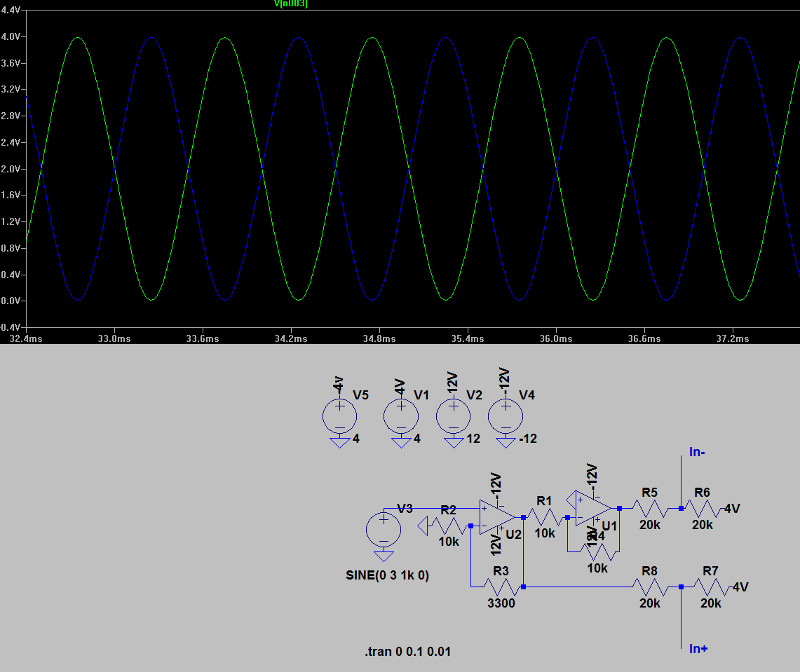This screenshot has height=672, width=800.
Task: Click ground symbol under V1 source
Action: coord(401,443)
